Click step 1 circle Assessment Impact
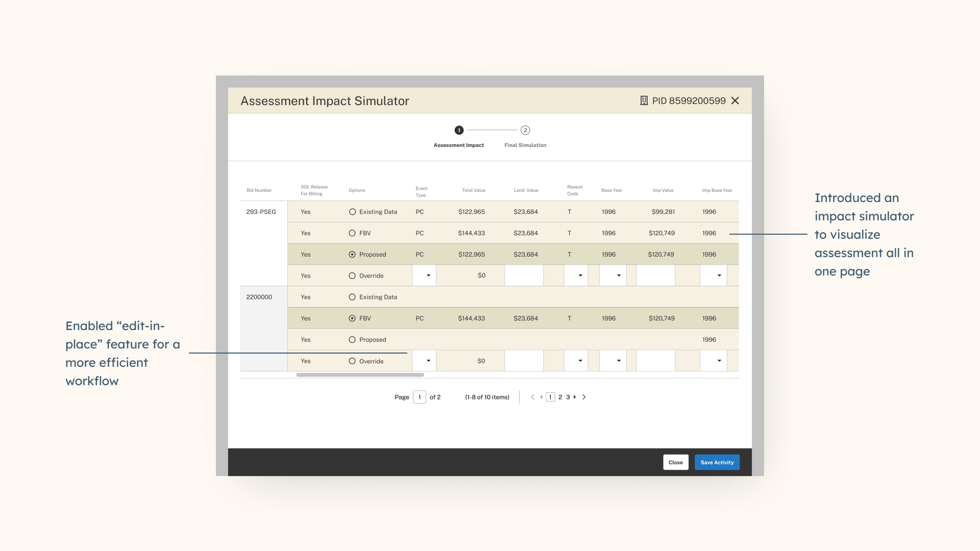Viewport: 980px width, 551px height. coord(459,130)
